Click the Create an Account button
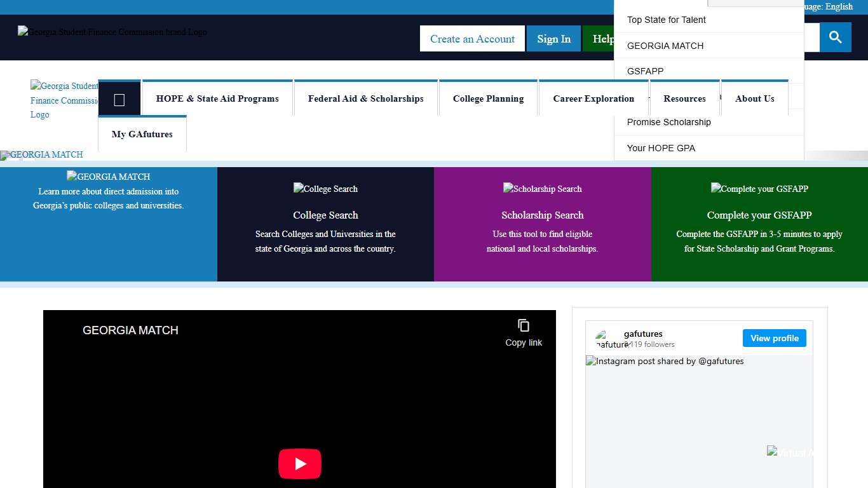The height and width of the screenshot is (488, 868). [x=472, y=39]
